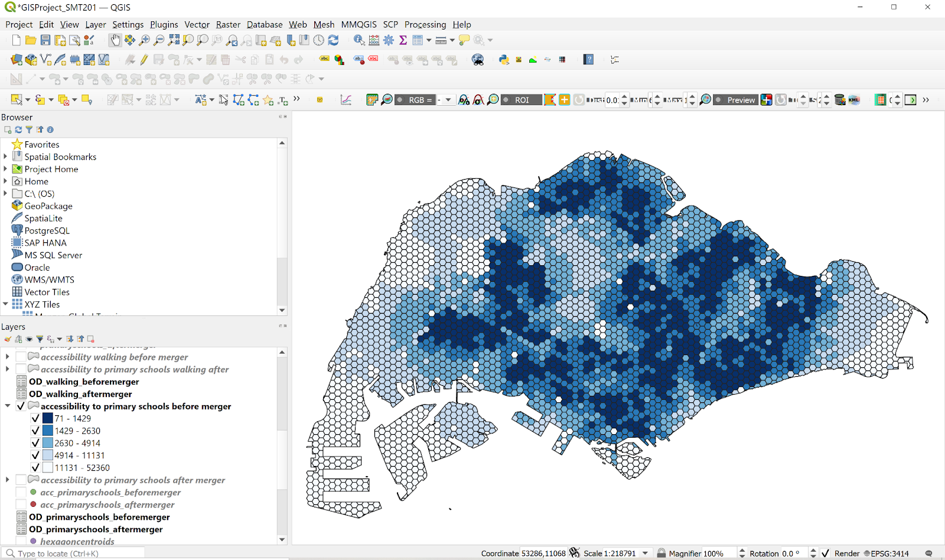Expand the accessibility walking before merger group
945x560 pixels.
click(x=7, y=357)
